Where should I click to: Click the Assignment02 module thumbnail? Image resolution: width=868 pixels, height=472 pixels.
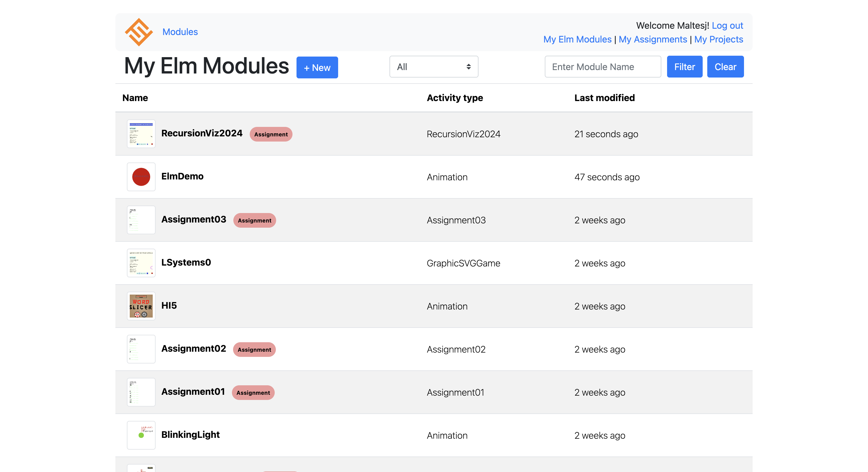141,349
